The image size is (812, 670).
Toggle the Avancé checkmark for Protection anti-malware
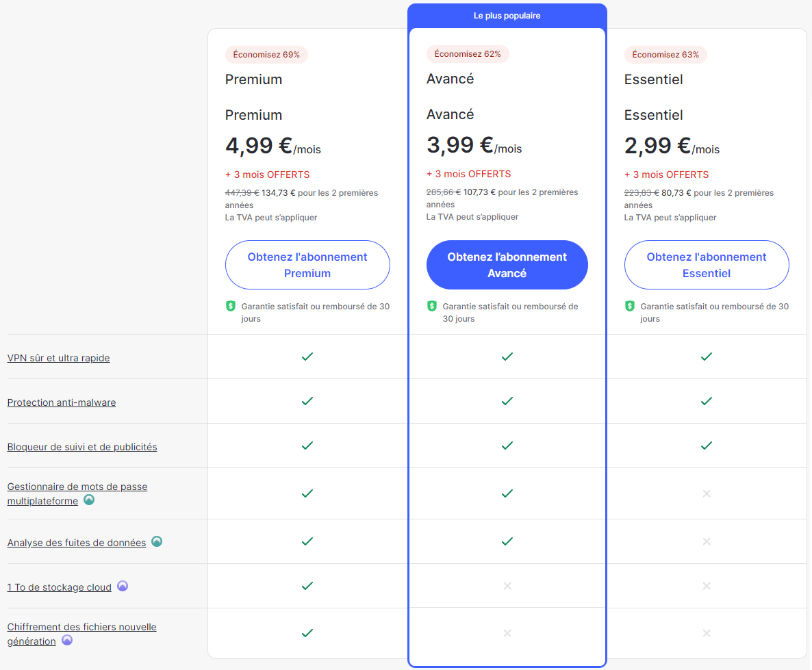pyautogui.click(x=507, y=401)
